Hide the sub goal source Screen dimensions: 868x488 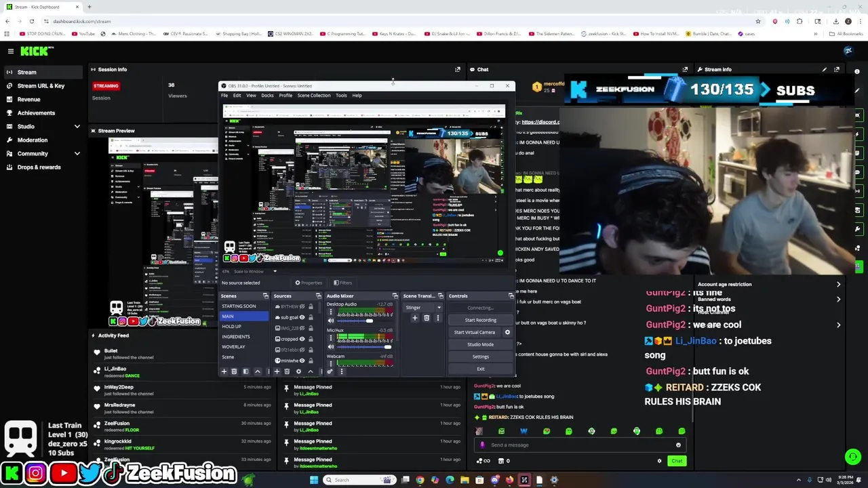click(x=302, y=317)
